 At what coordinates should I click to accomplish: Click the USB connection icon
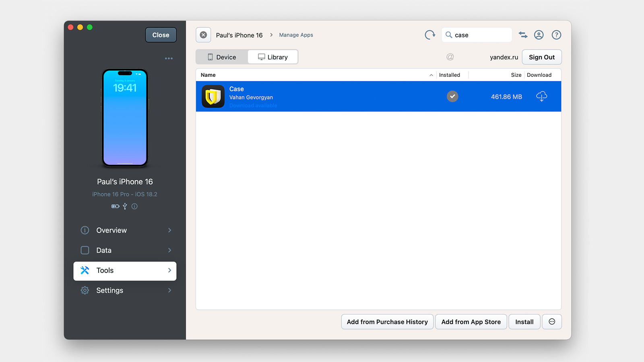[125, 206]
